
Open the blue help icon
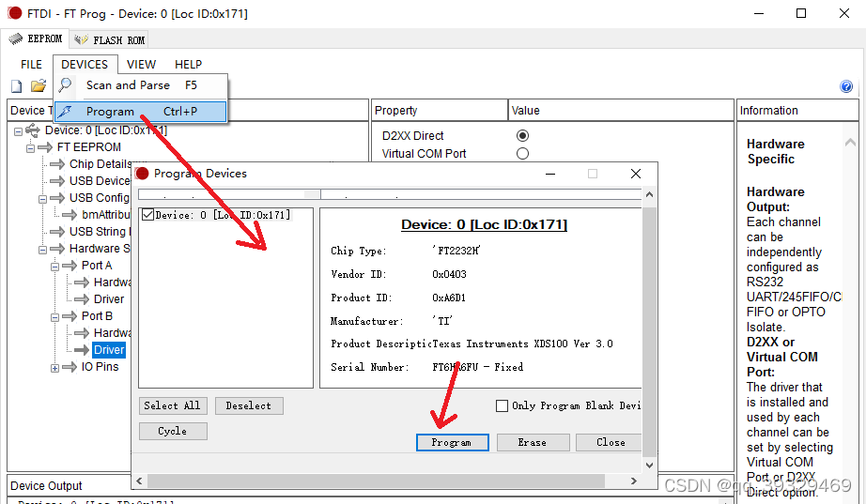(846, 86)
